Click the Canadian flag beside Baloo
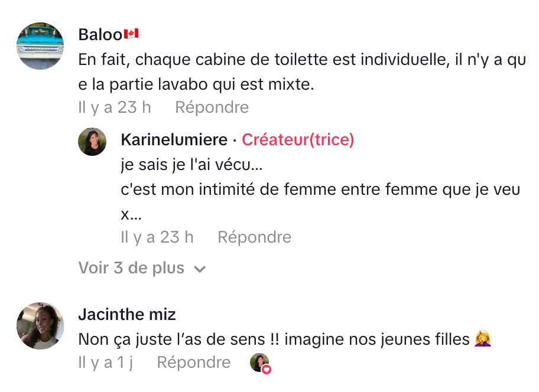 click(131, 34)
